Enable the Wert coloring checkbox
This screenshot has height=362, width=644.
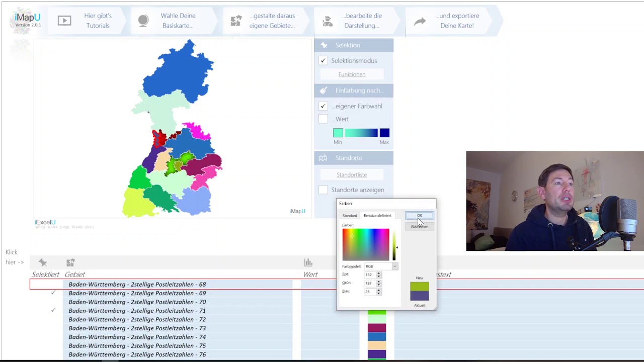click(x=323, y=119)
